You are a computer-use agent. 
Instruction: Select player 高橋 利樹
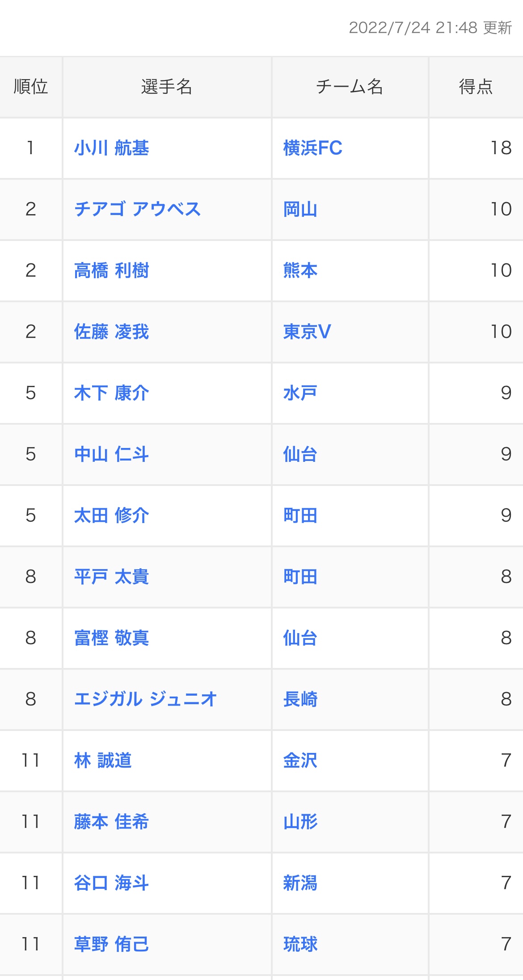point(111,270)
